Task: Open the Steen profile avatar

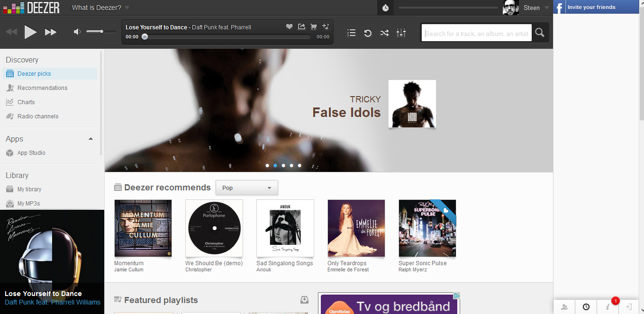Action: pyautogui.click(x=511, y=8)
